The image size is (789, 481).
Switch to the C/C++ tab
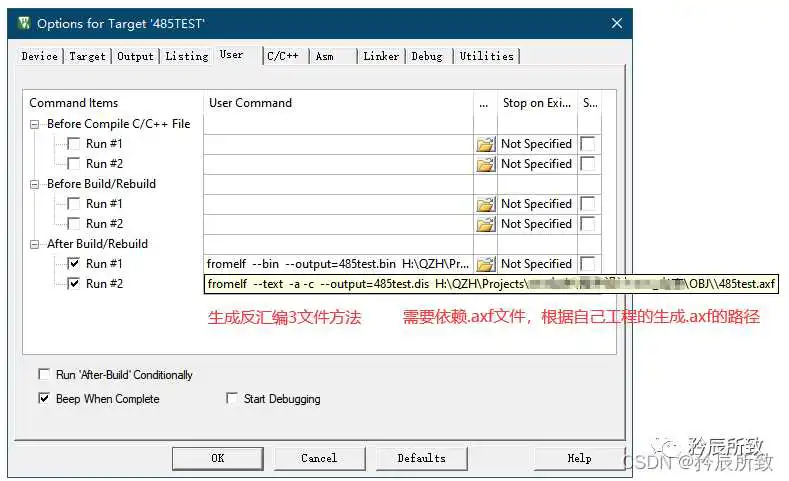283,56
